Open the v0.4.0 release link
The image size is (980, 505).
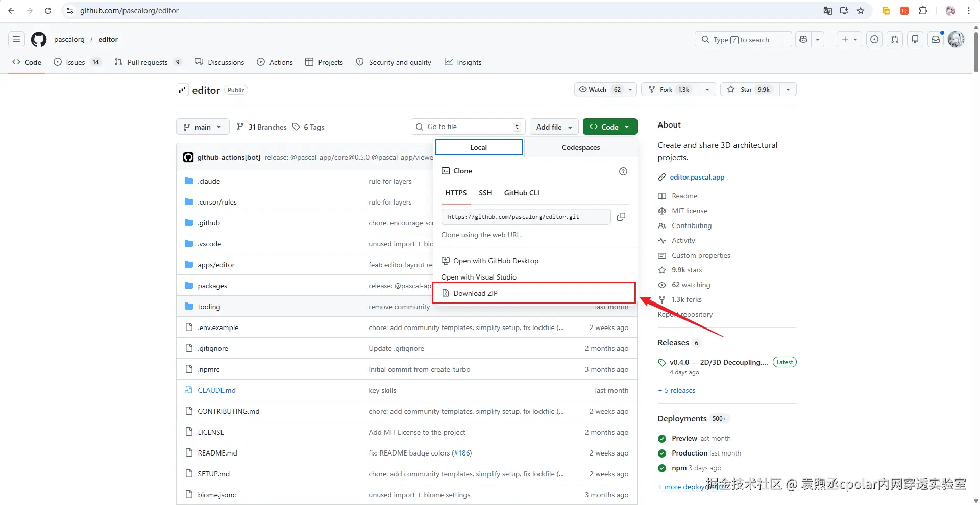(719, 362)
